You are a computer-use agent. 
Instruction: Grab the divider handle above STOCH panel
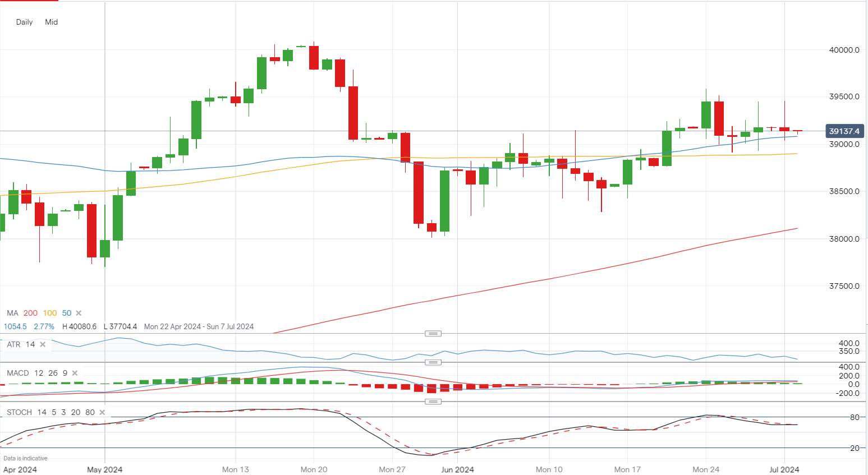click(x=433, y=402)
